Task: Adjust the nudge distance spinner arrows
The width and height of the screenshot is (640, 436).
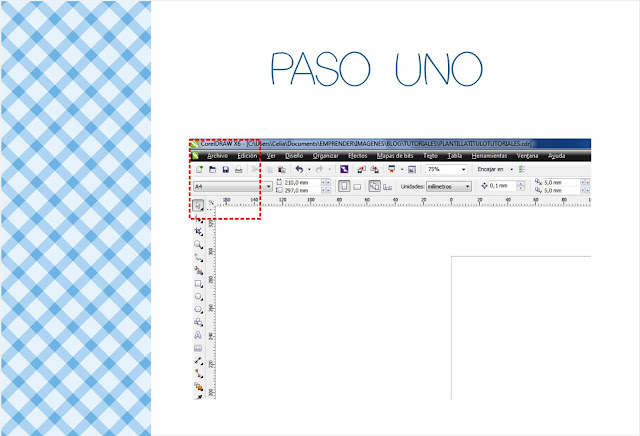Action: click(x=520, y=186)
